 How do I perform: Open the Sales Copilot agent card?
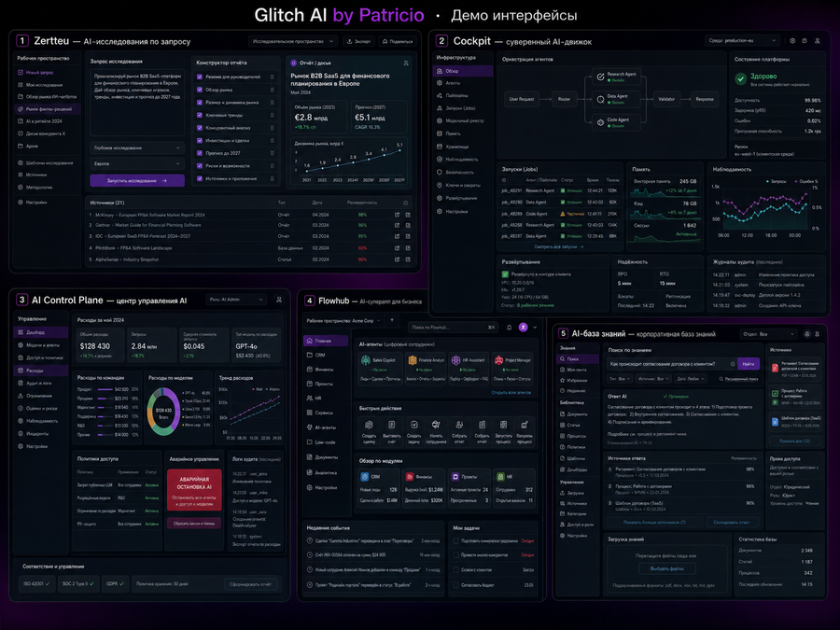[x=381, y=368]
